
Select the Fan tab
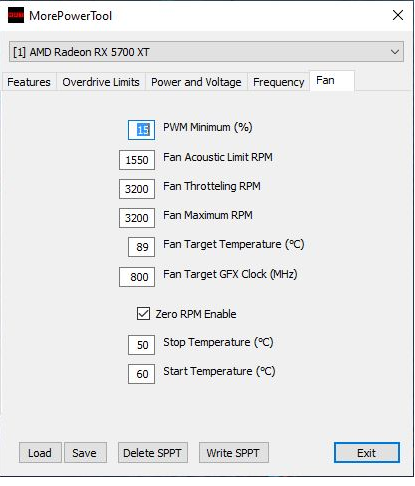332,81
